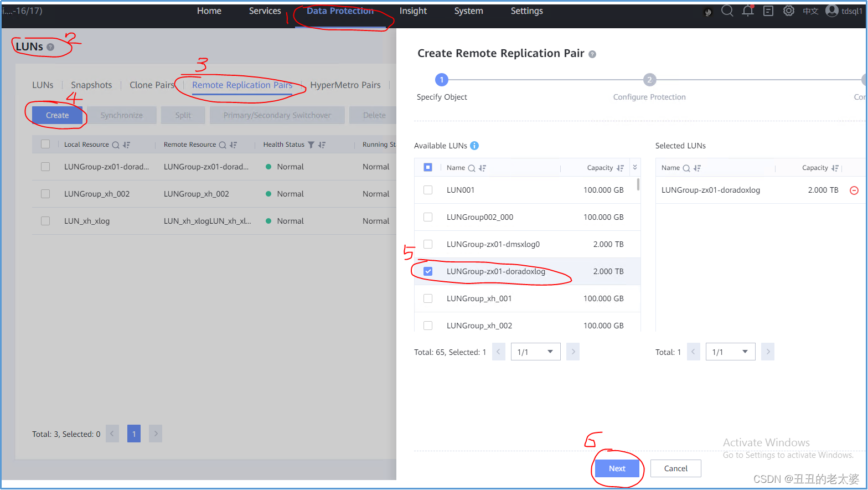Switch to the HyperMetro Pairs tab
This screenshot has height=490, width=868.
tap(345, 85)
